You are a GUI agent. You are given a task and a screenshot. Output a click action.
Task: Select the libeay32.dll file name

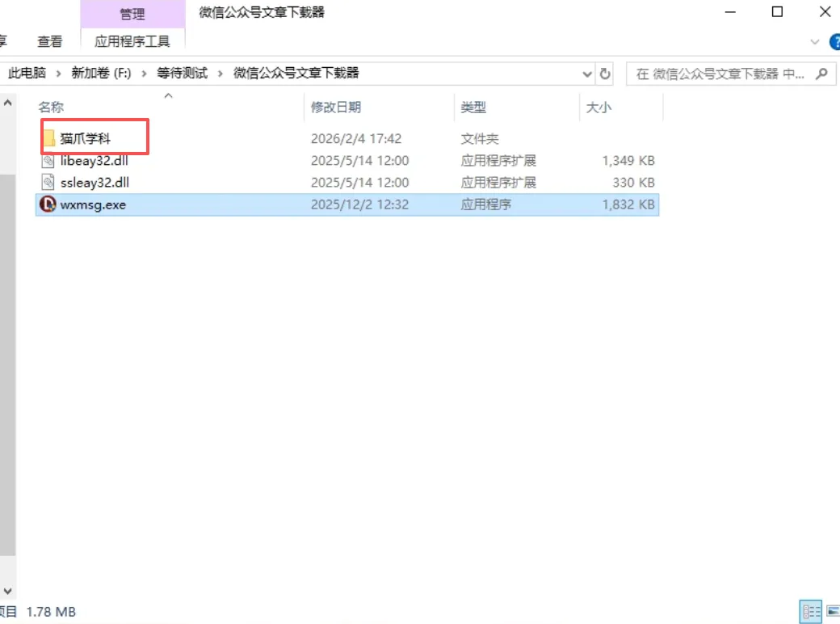click(x=94, y=160)
